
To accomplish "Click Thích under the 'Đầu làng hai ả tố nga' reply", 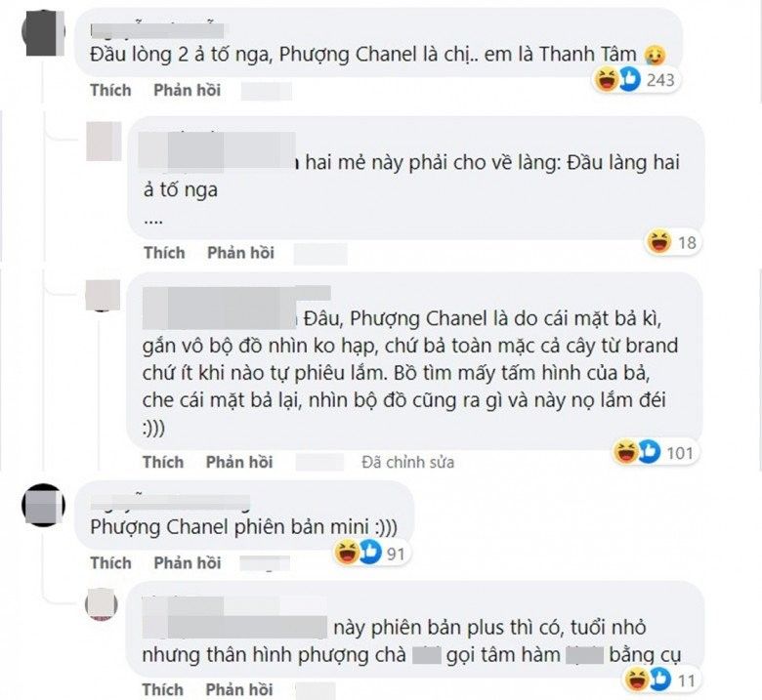I will point(164,253).
